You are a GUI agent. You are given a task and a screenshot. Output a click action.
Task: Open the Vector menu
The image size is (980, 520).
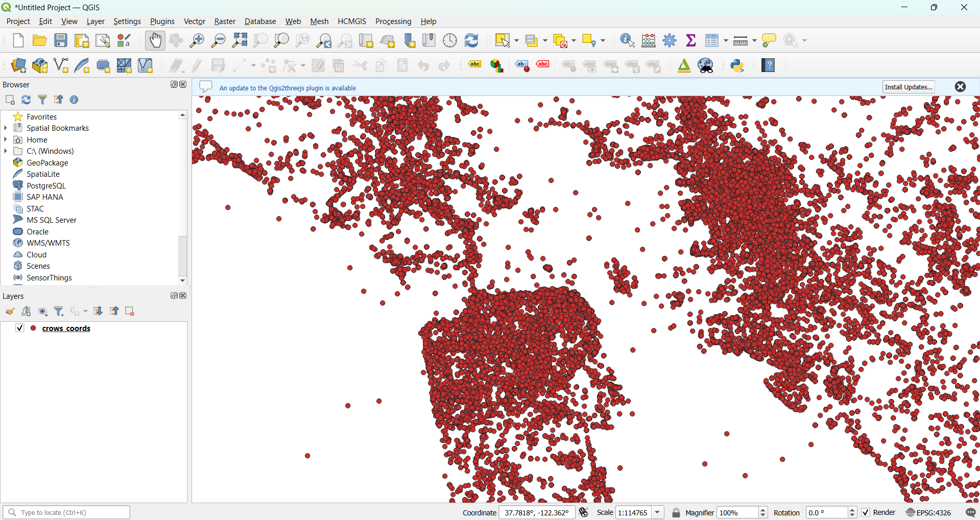194,21
